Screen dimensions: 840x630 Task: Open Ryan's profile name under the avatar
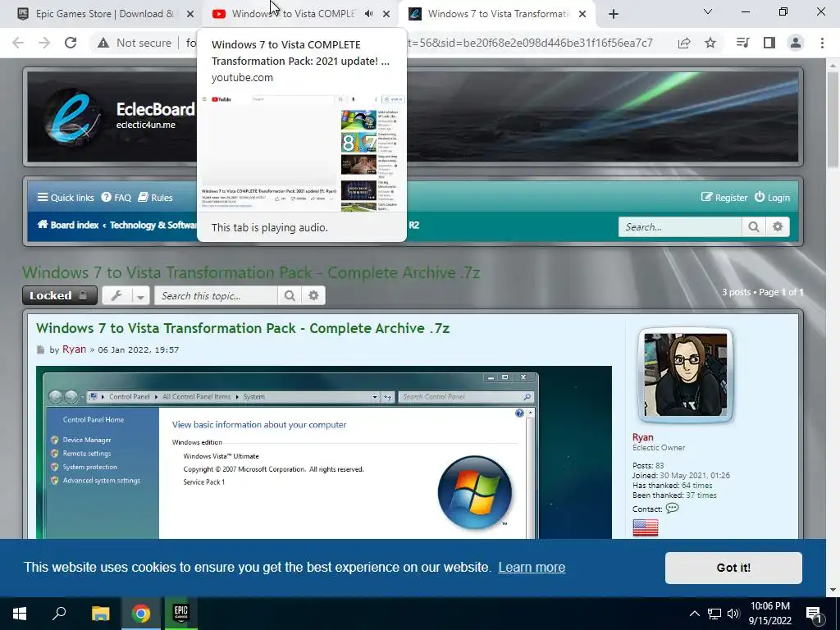pyautogui.click(x=642, y=437)
